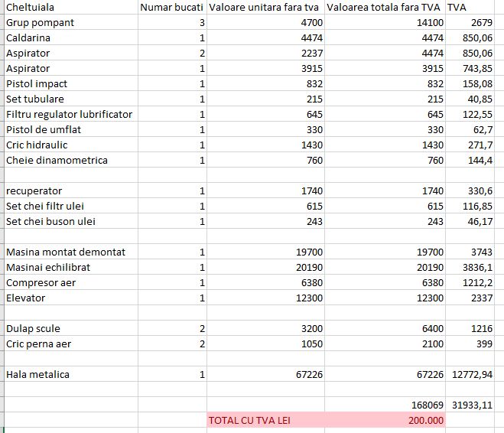Click the Cheie dinamometrica cell
504x433 pixels.
coord(71,160)
